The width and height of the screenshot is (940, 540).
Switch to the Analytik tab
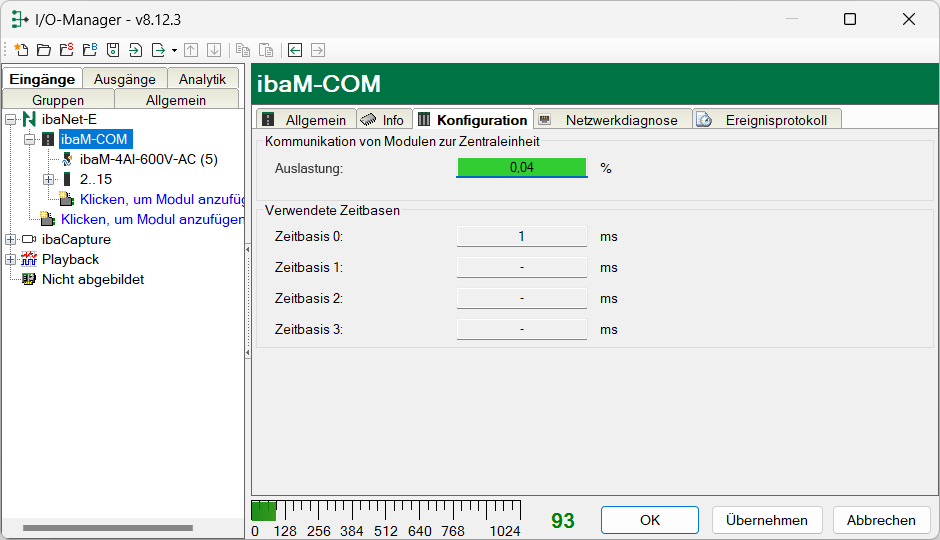tap(203, 79)
